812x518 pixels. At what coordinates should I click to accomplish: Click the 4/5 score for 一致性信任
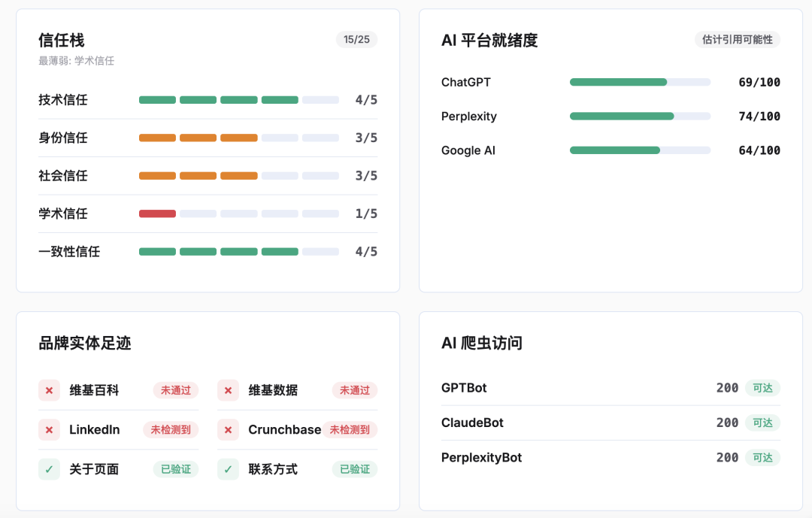[x=366, y=252]
